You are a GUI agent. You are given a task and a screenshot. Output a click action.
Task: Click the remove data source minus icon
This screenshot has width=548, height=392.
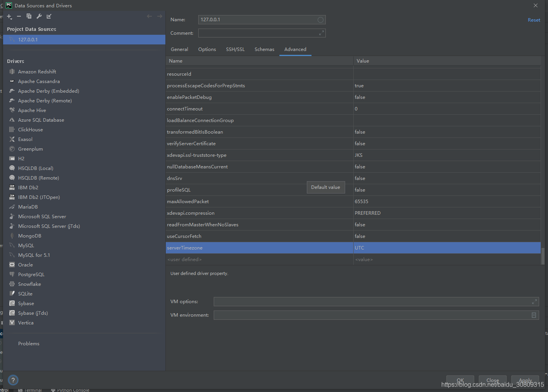tap(19, 16)
